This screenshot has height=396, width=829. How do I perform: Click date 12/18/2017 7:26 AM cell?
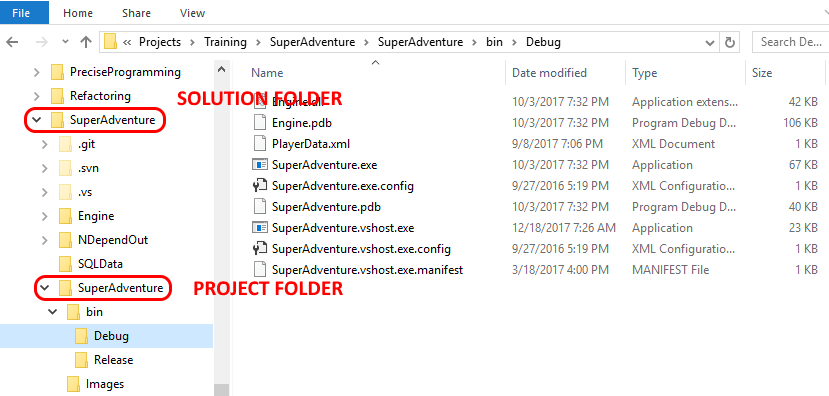point(564,228)
